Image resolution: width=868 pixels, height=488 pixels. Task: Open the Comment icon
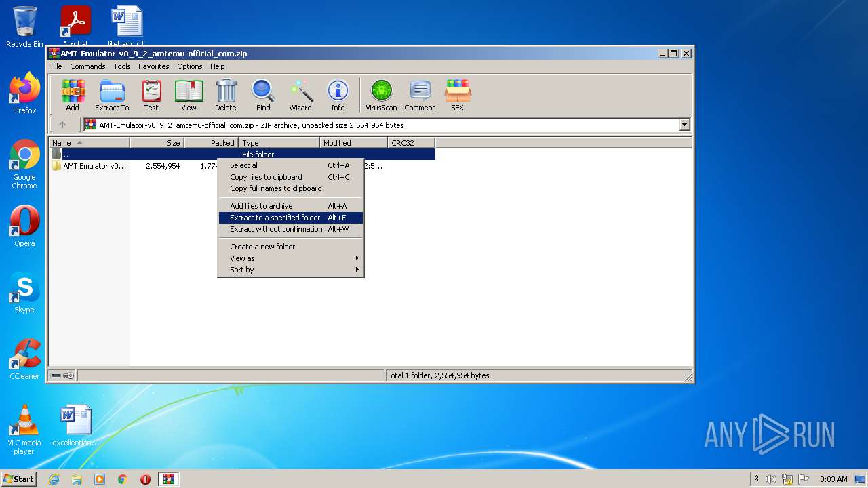[x=420, y=95]
